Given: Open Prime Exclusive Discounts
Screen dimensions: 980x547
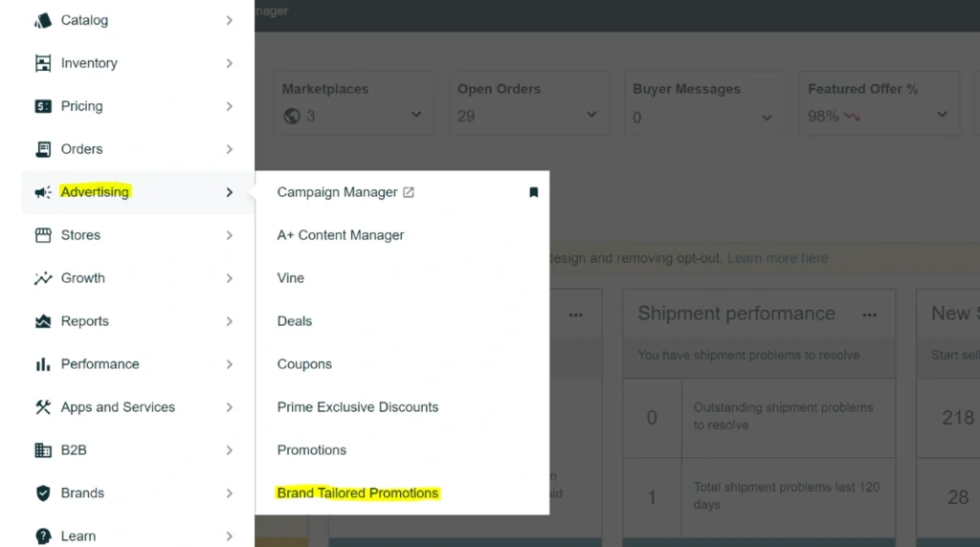Looking at the screenshot, I should pyautogui.click(x=357, y=407).
